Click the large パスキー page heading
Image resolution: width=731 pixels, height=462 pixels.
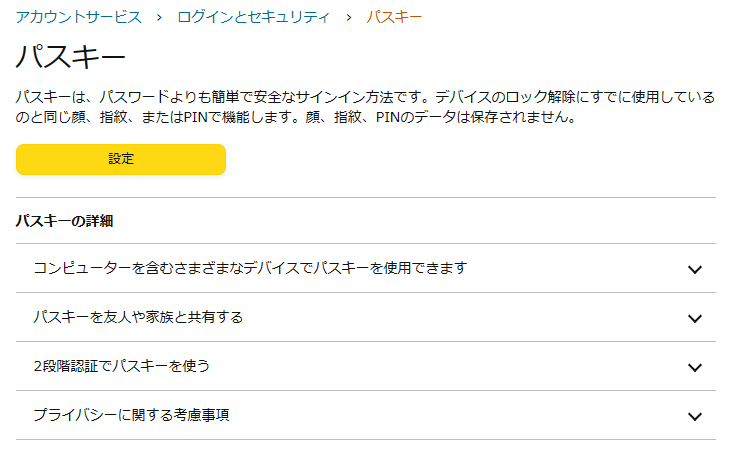[x=70, y=55]
